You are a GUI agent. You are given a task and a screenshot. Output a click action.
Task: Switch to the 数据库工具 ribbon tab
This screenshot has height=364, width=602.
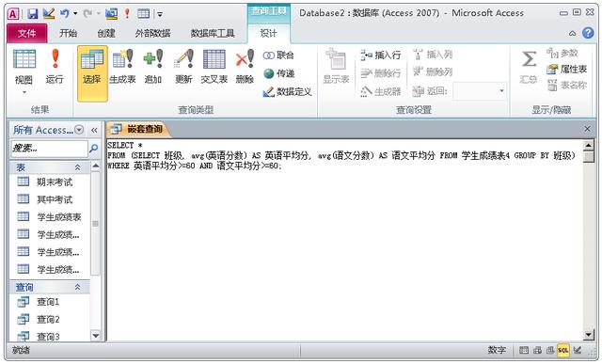[213, 33]
